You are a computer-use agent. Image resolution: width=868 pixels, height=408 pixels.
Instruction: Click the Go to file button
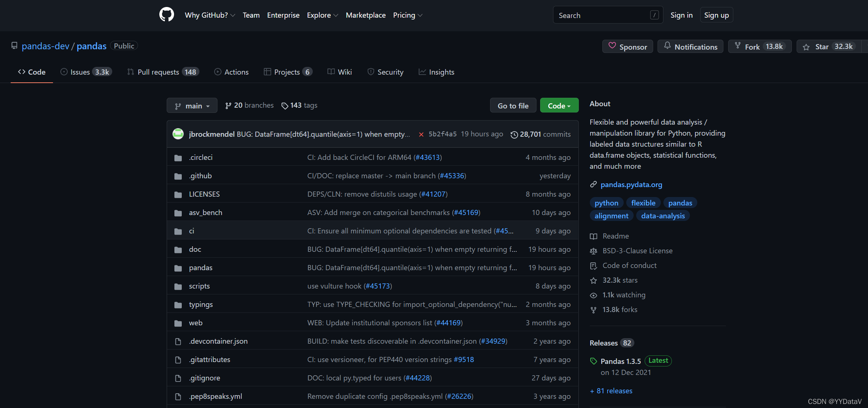513,105
